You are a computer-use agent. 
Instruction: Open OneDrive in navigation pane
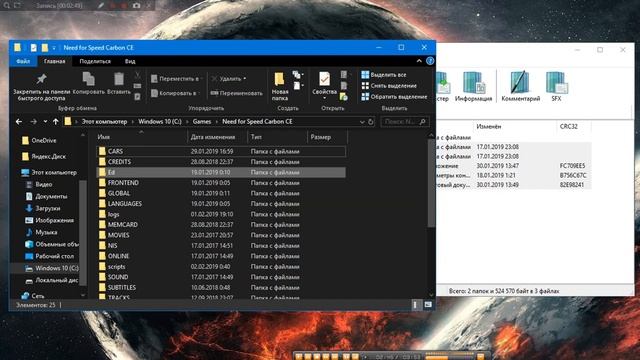click(39, 140)
